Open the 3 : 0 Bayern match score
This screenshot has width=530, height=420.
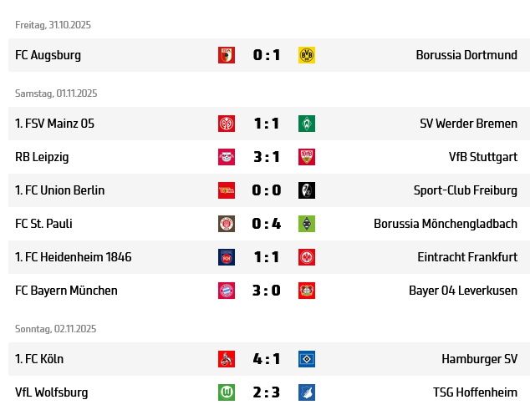coord(267,291)
